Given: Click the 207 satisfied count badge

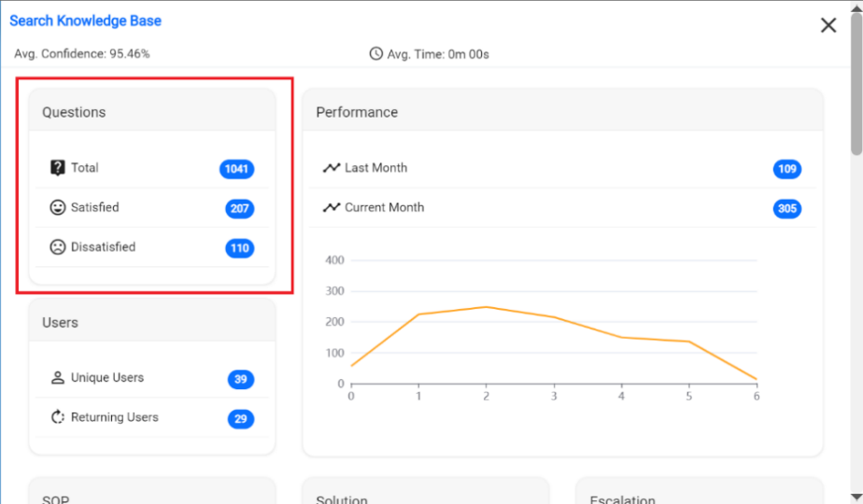Looking at the screenshot, I should click(x=239, y=208).
